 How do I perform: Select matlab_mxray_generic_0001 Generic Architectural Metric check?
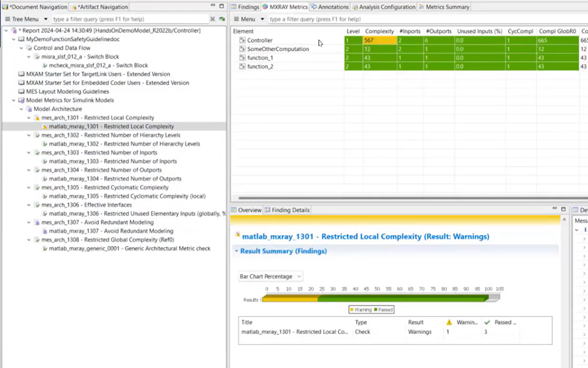pyautogui.click(x=129, y=249)
